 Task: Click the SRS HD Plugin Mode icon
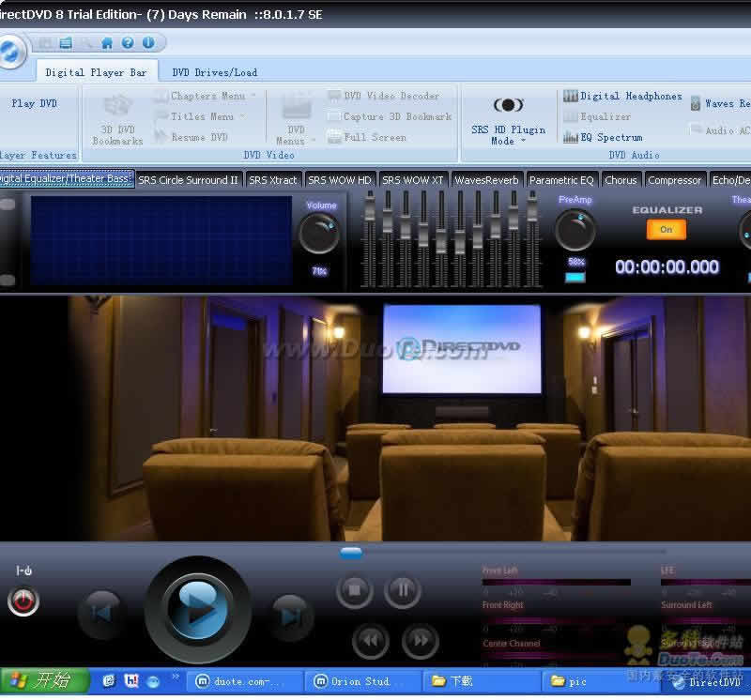click(508, 105)
